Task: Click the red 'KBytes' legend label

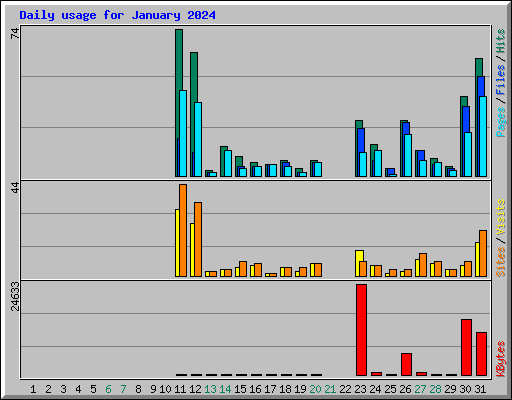Action: coord(501,359)
